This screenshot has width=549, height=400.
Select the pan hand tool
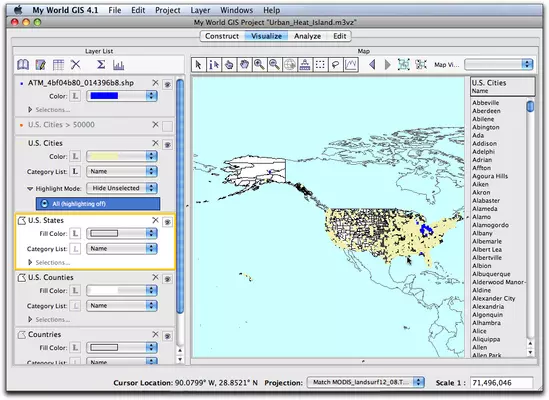pyautogui.click(x=244, y=65)
